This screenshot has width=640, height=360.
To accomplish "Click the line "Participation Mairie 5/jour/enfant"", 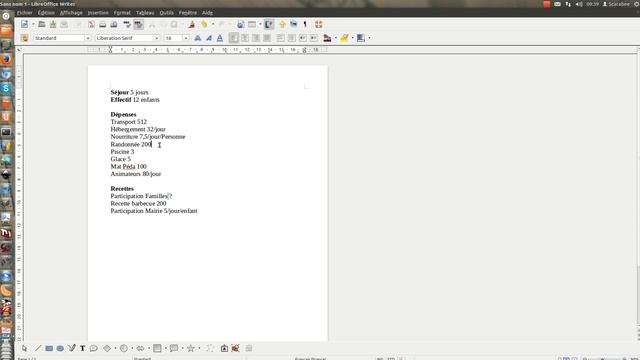I will pos(154,211).
